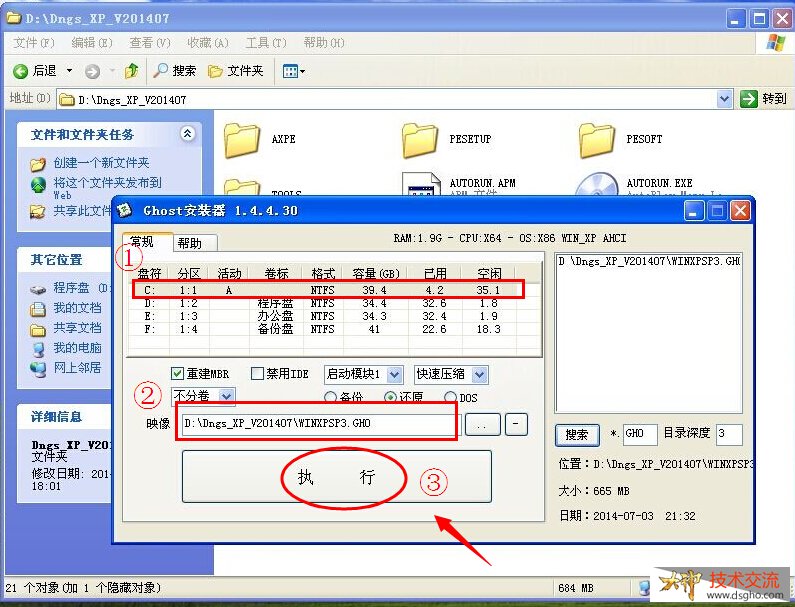795x607 pixels.
Task: Toggle the Folders pane icon in toolbar
Action: click(215, 72)
